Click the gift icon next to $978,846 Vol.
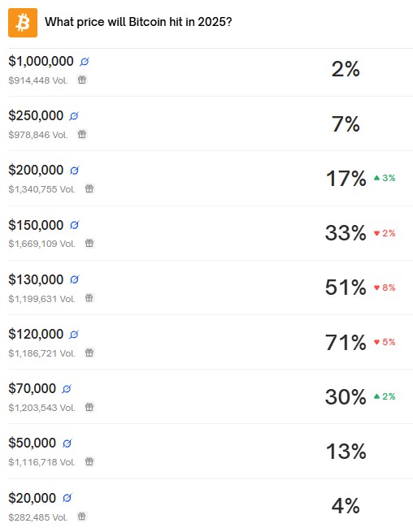The width and height of the screenshot is (413, 532). pyautogui.click(x=82, y=134)
